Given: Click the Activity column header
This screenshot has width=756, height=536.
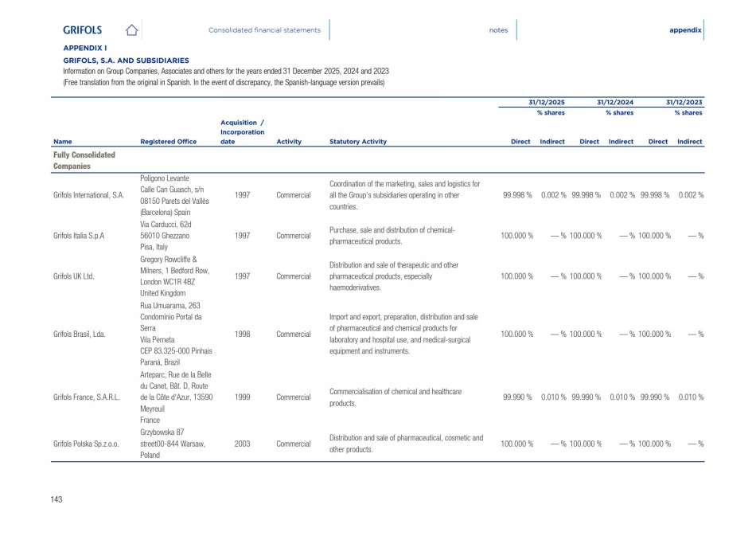Looking at the screenshot, I should (x=288, y=142).
